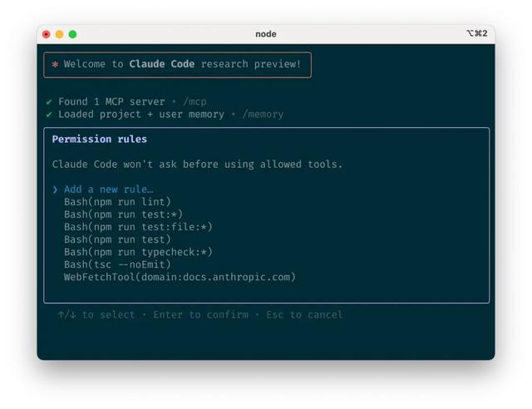Click the green checkmark beside MCP server
532x409 pixels.
click(x=49, y=101)
